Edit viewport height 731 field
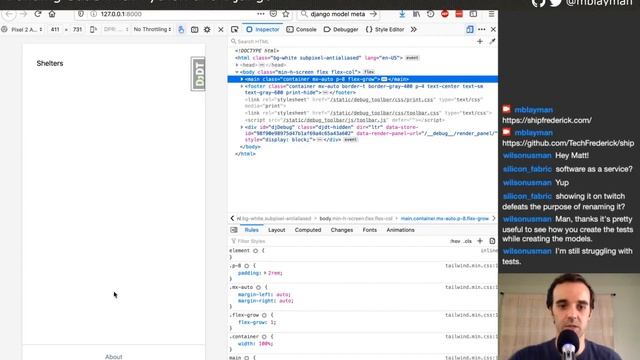Image resolution: width=640 pixels, height=360 pixels. point(78,29)
